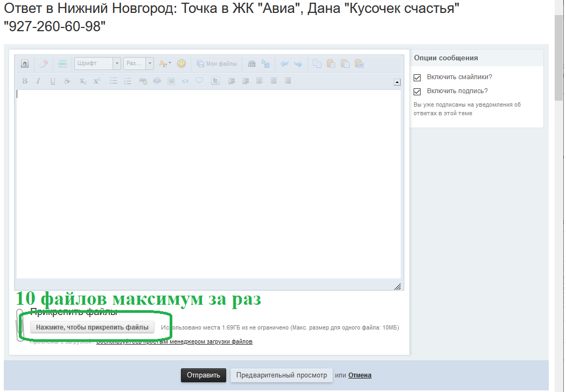Insert an image into the post
The height and width of the screenshot is (392, 566).
tap(171, 81)
